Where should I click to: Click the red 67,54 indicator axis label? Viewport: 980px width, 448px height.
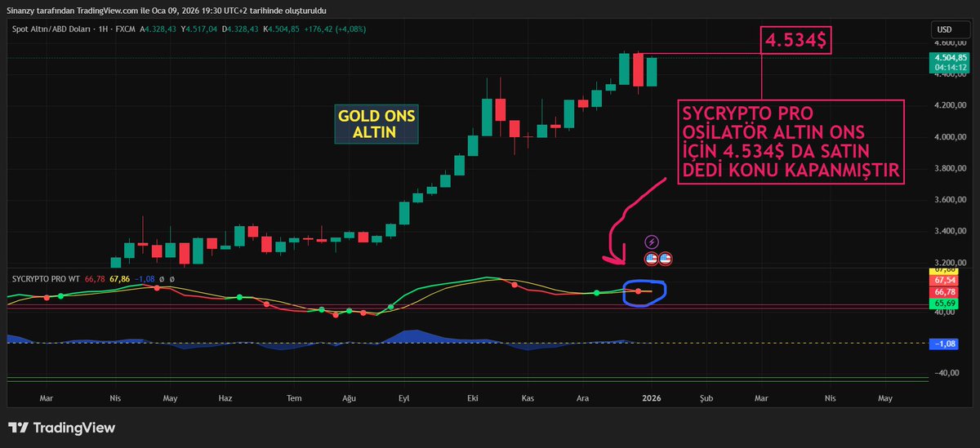tap(945, 280)
